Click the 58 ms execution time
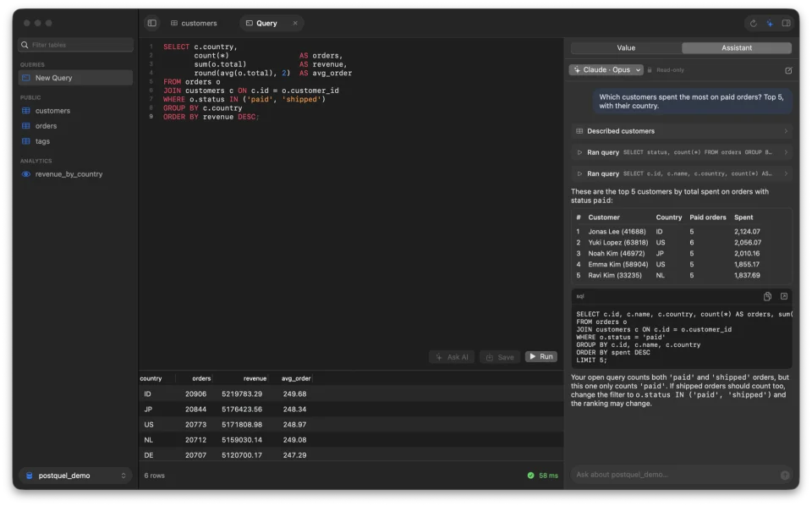The height and width of the screenshot is (506, 812). 548,476
